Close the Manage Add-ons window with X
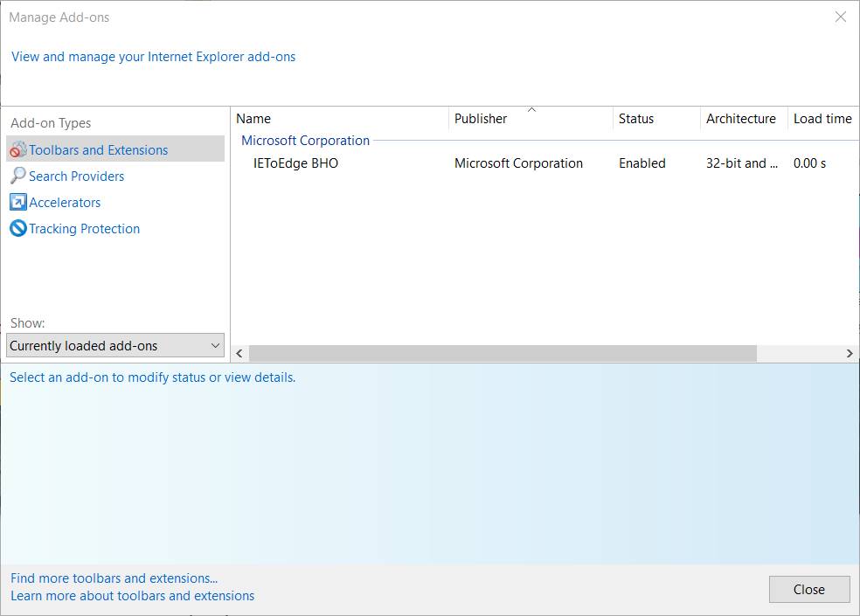Viewport: 860px width, 616px height. click(x=840, y=17)
